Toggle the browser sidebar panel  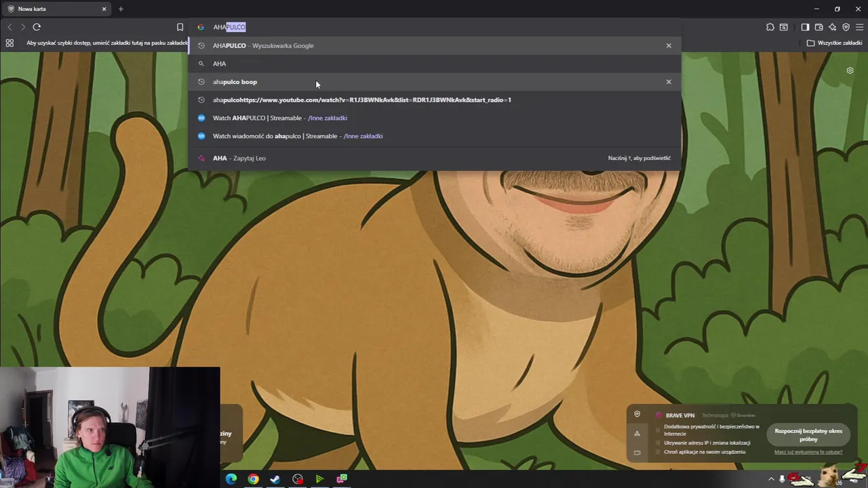point(805,27)
